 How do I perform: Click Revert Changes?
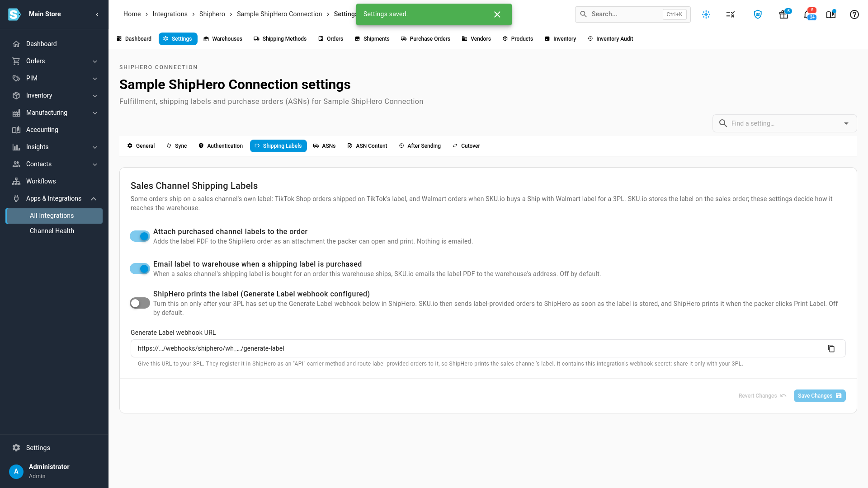(762, 396)
